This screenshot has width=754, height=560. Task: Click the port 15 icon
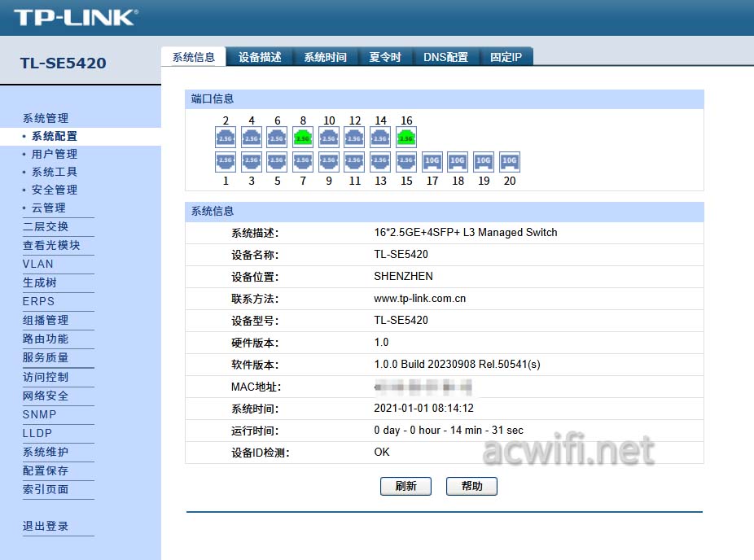coord(406,161)
